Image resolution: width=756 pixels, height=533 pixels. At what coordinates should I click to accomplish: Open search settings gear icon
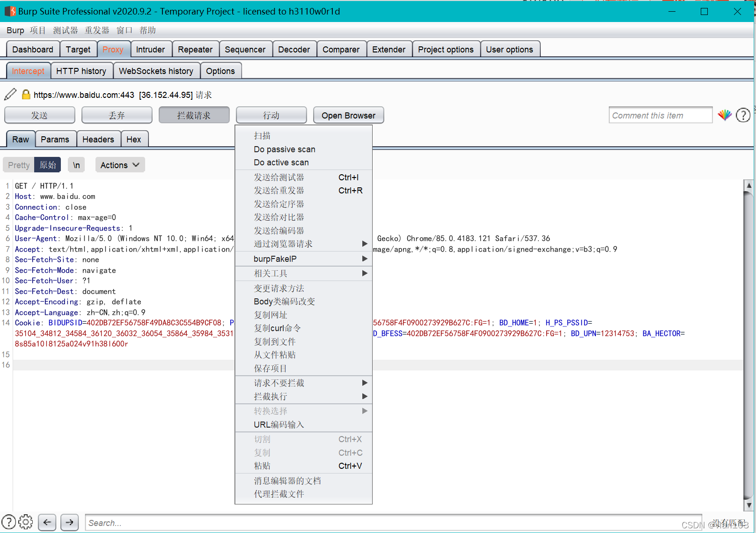click(x=26, y=522)
